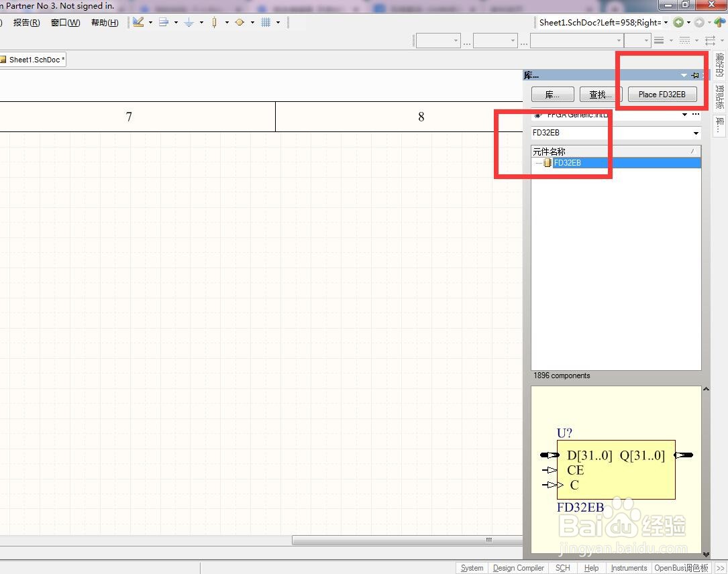Open the 库 side panel tab
This screenshot has height=574, width=728.
pos(719,125)
